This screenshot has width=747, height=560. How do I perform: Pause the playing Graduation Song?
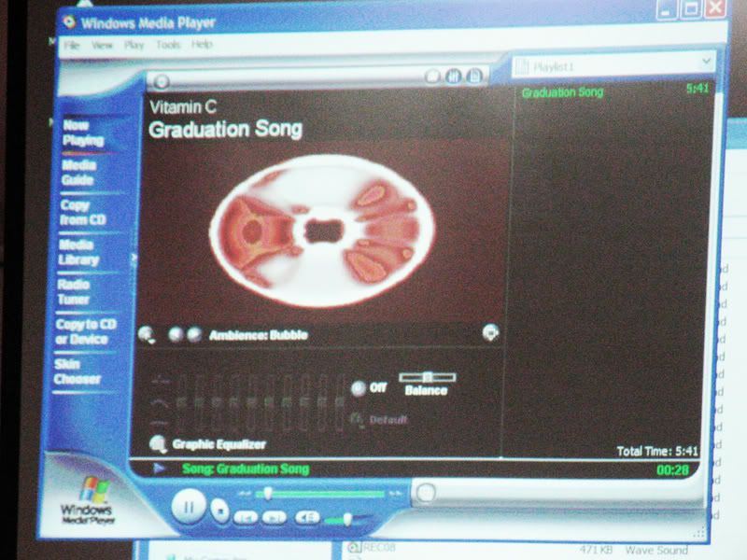tap(188, 508)
